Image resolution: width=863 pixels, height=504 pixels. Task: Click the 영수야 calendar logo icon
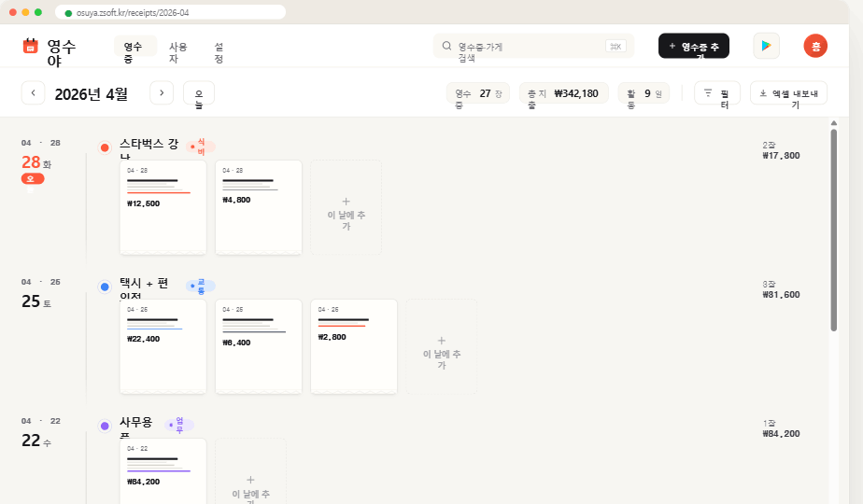30,46
